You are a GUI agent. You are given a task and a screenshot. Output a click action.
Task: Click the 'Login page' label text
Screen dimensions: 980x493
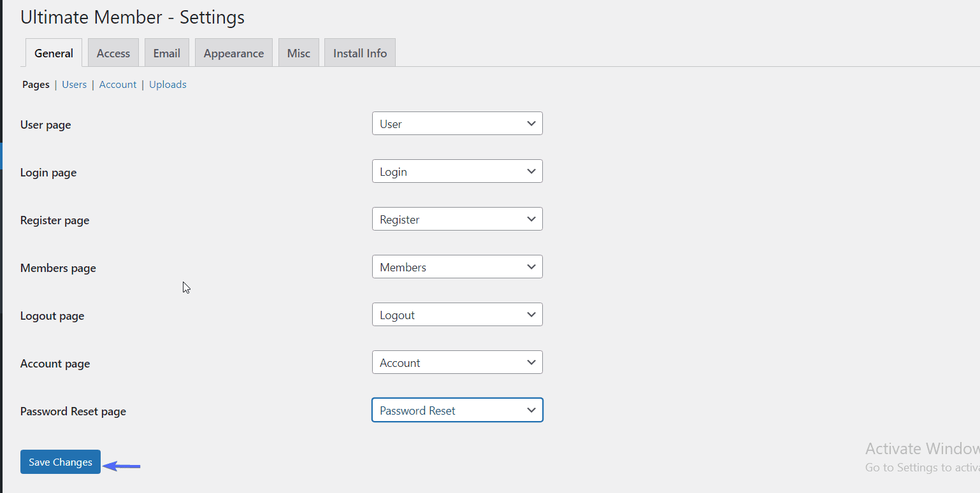(48, 173)
